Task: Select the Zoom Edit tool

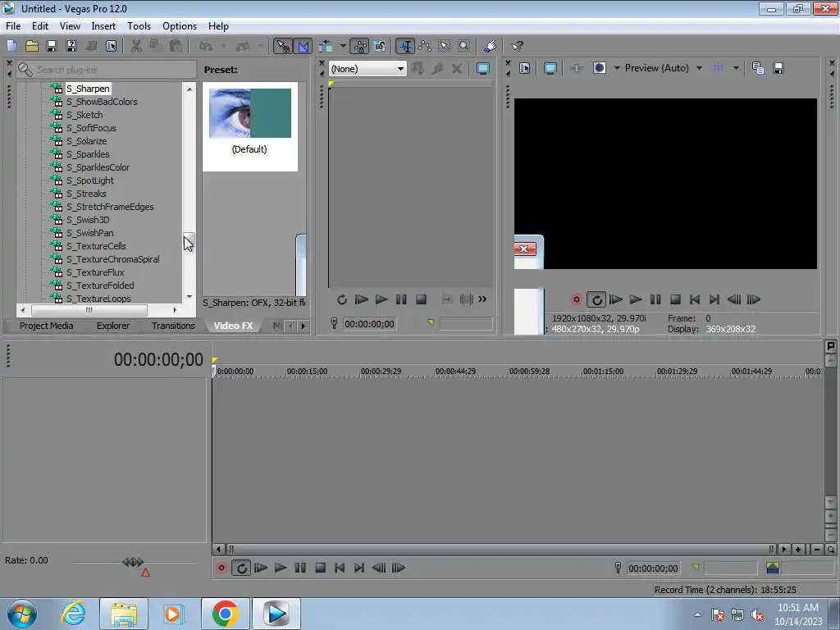Action: point(464,46)
